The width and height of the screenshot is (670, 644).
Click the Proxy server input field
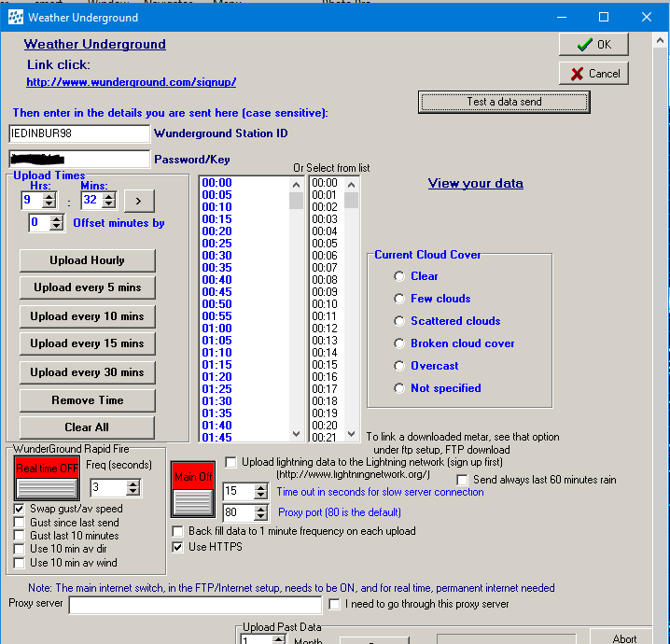[195, 605]
